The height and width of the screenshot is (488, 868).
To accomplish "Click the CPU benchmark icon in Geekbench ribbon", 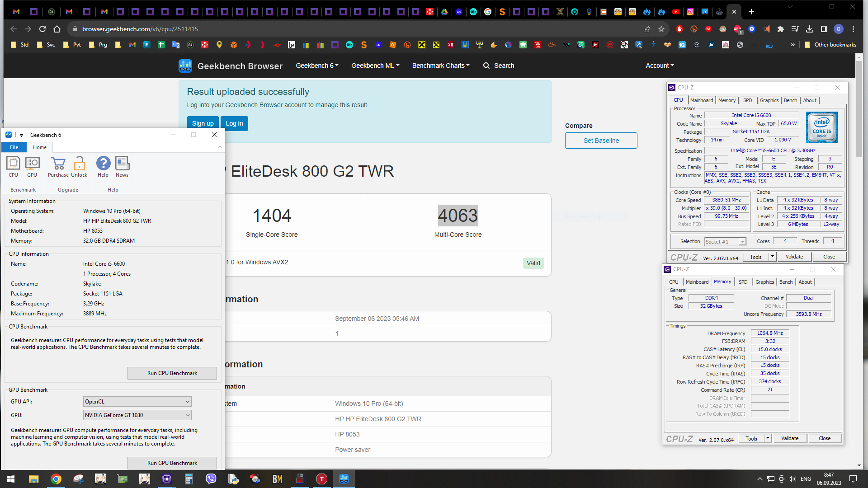I will (x=13, y=166).
